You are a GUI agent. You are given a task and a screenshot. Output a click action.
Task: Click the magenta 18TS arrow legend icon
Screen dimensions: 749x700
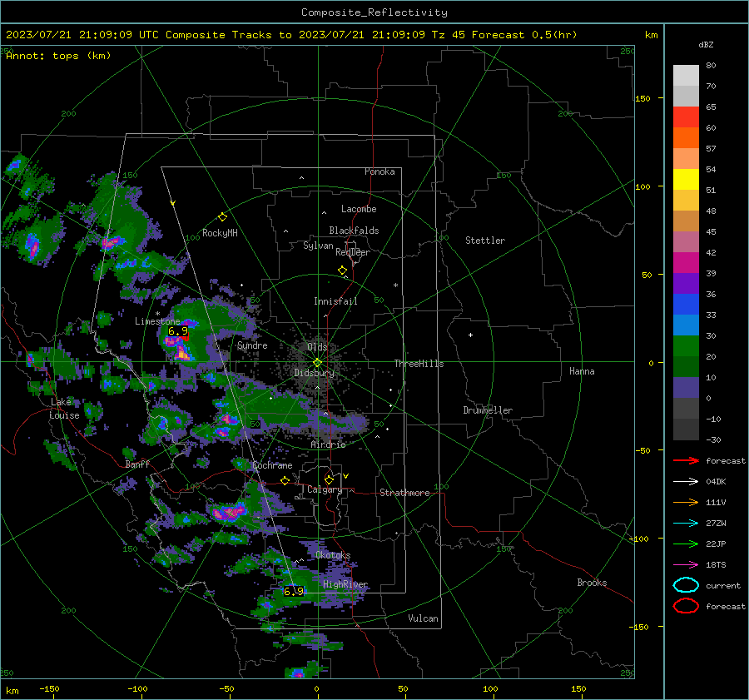tap(686, 565)
